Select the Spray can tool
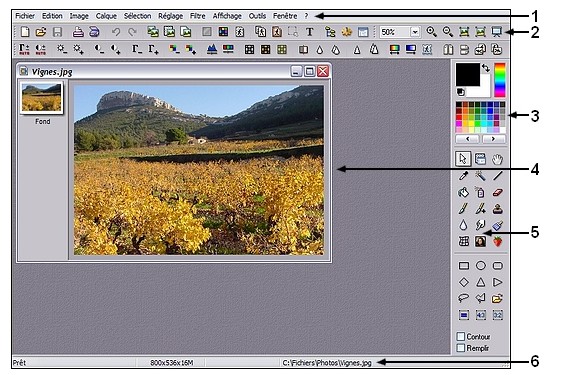The image size is (564, 375). [480, 192]
